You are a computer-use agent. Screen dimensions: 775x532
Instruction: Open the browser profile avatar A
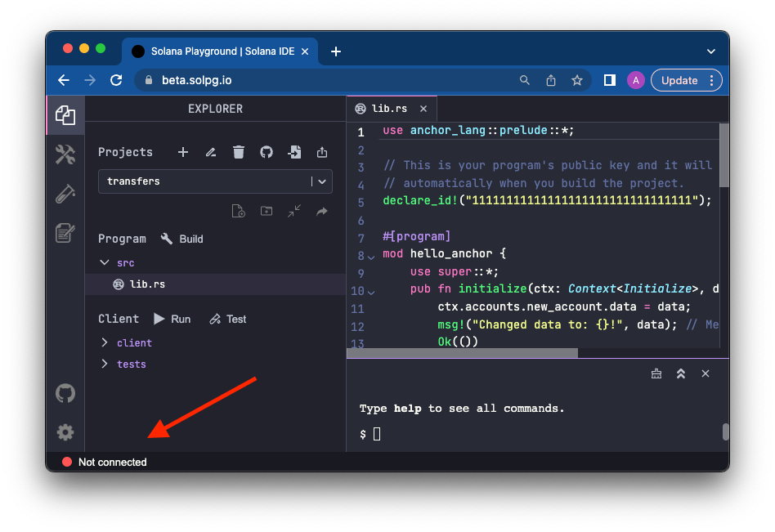pos(636,80)
